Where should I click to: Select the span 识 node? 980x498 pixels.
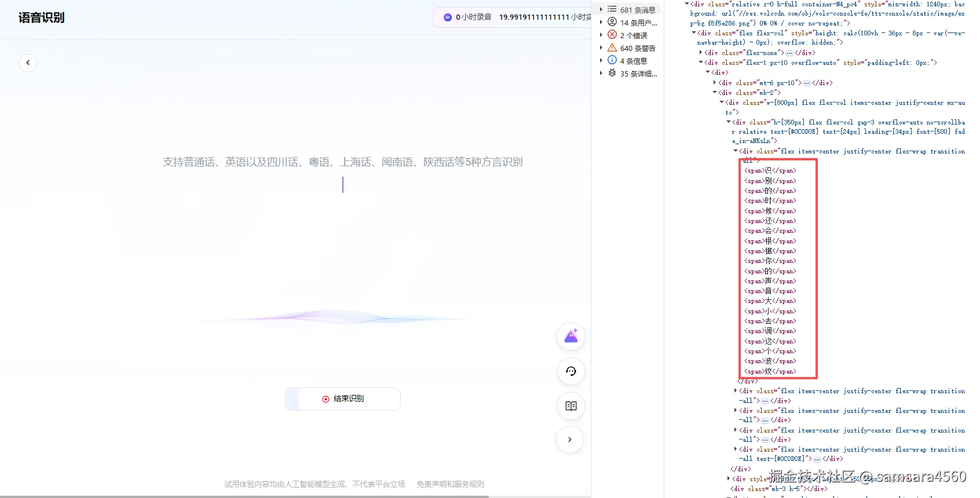pyautogui.click(x=770, y=171)
